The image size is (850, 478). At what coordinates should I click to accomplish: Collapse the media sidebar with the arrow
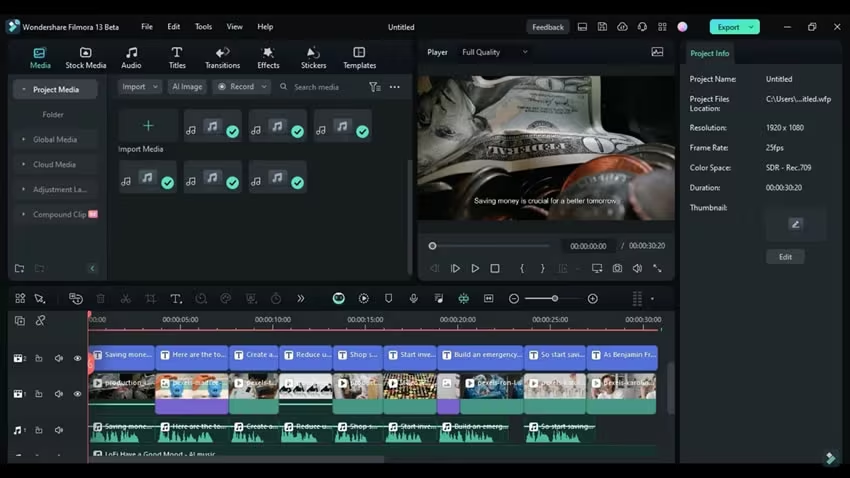point(92,268)
